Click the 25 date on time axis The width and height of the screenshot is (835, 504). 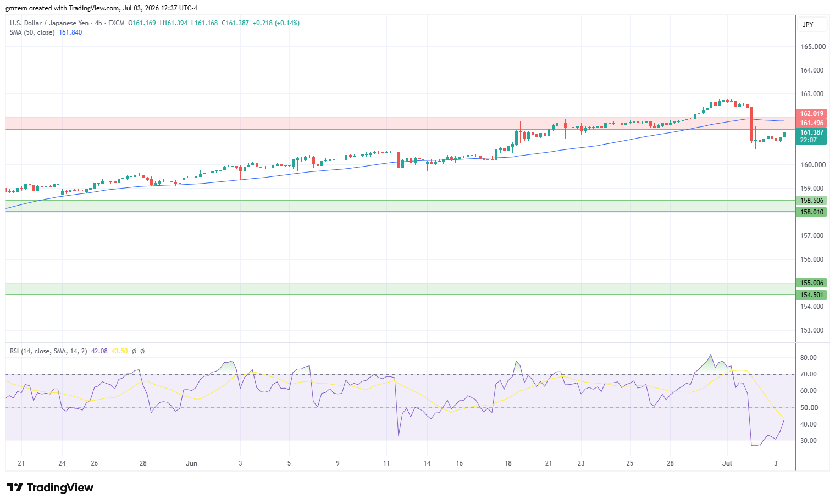(630, 463)
